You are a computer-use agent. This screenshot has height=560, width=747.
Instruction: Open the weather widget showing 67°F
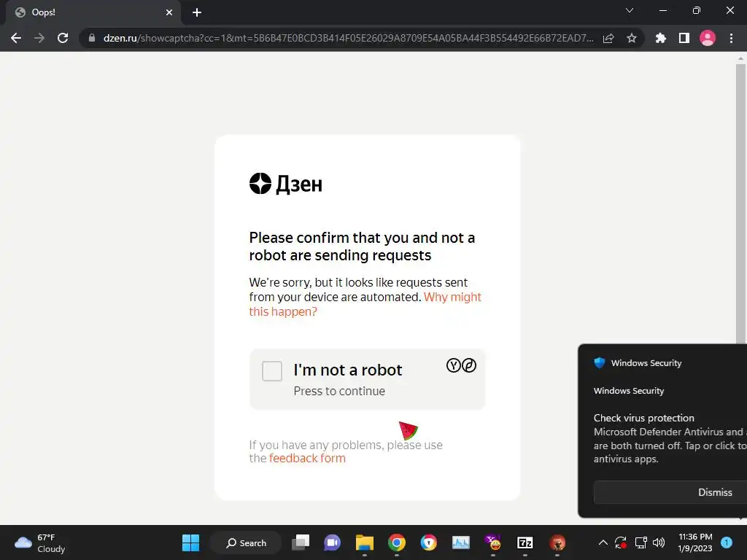(x=40, y=542)
